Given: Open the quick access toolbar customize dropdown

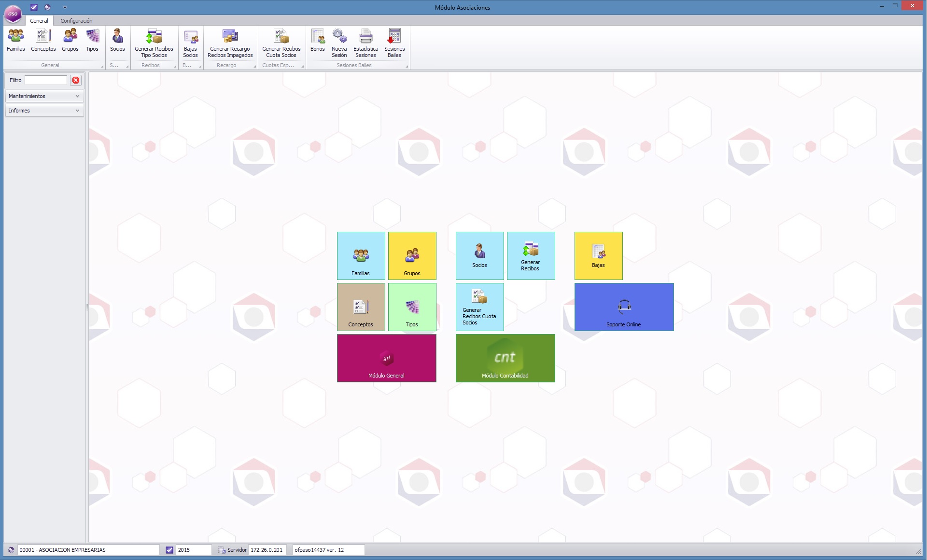Looking at the screenshot, I should [x=65, y=7].
